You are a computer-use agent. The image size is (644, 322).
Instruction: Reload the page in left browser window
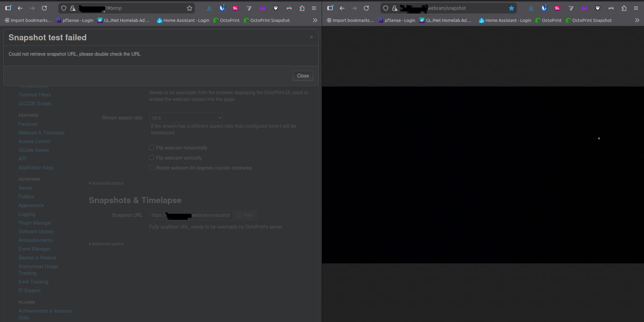pyautogui.click(x=44, y=8)
